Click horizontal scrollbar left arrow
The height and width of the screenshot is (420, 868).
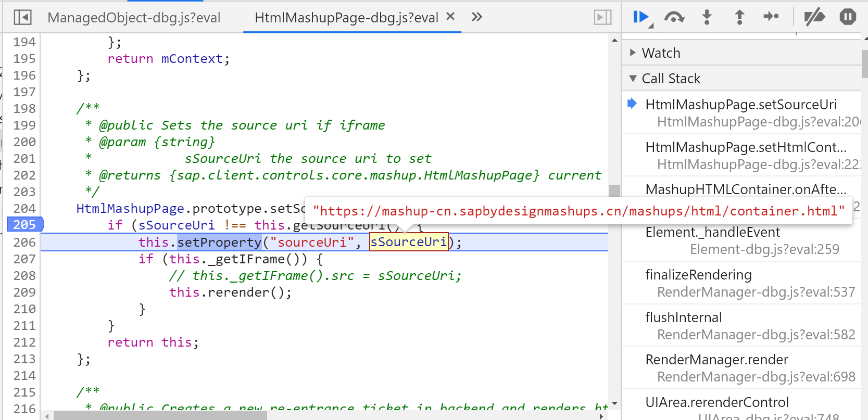pos(47,416)
